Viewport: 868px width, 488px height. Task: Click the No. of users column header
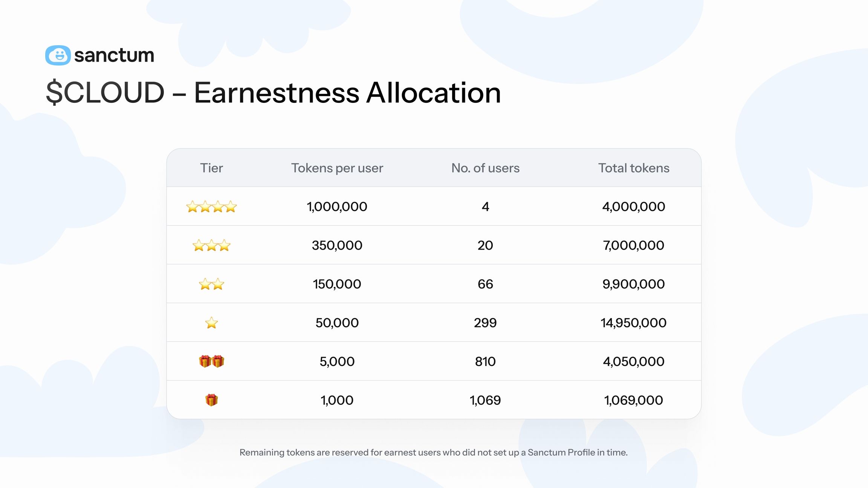tap(485, 168)
